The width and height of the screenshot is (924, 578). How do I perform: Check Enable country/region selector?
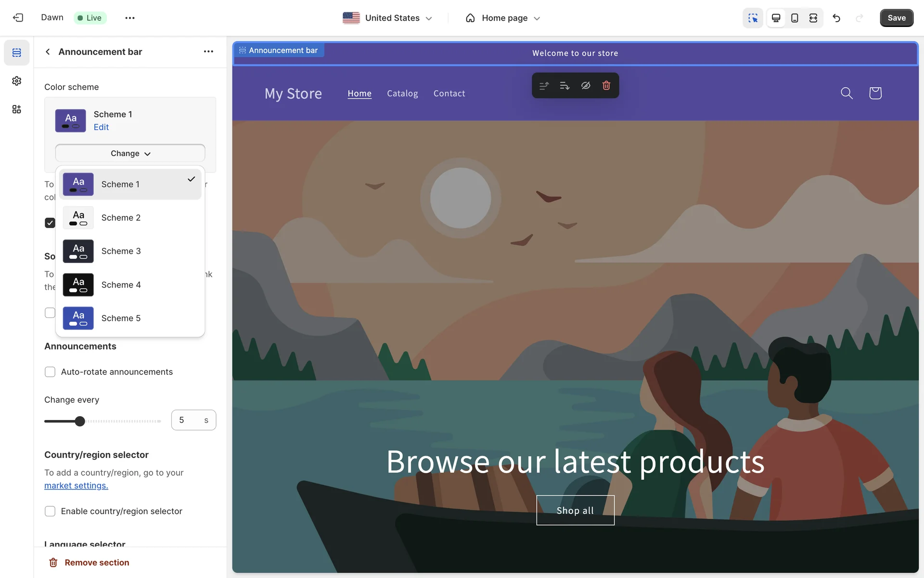point(50,511)
